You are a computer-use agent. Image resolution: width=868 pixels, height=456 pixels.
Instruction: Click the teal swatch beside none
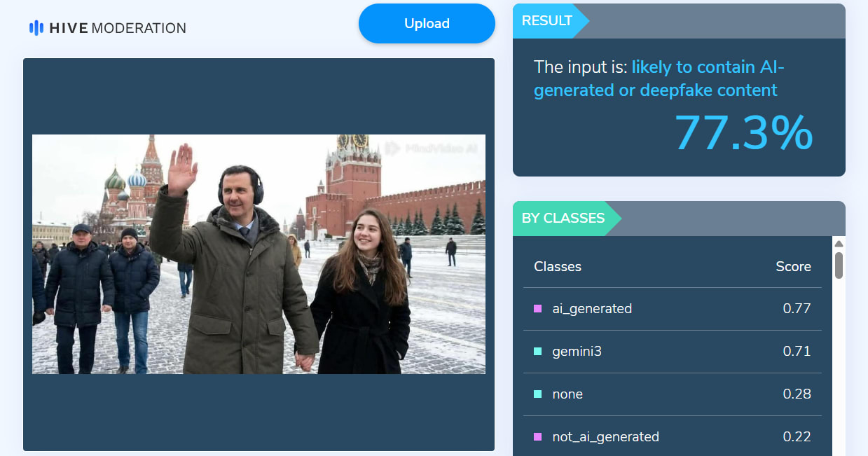538,394
